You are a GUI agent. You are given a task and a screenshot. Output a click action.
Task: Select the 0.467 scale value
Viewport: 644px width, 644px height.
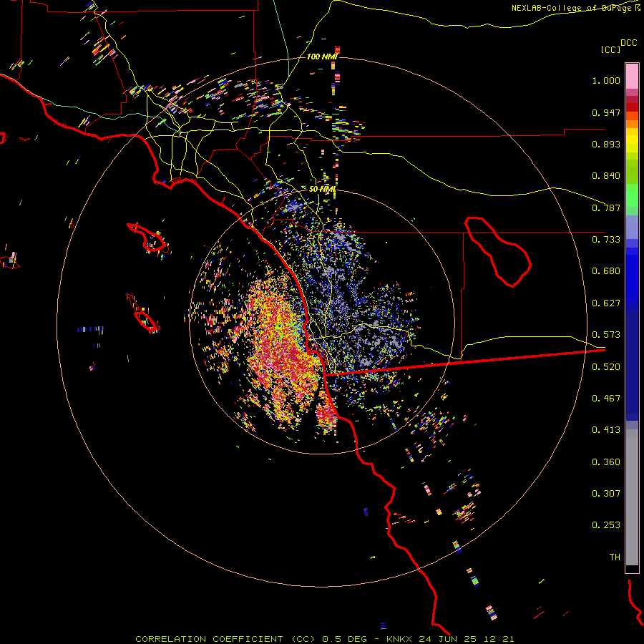click(x=606, y=399)
